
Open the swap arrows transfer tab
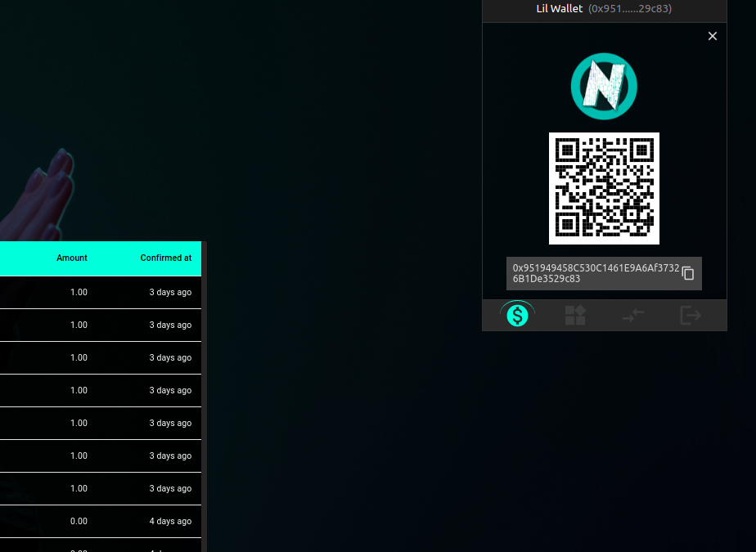point(633,315)
